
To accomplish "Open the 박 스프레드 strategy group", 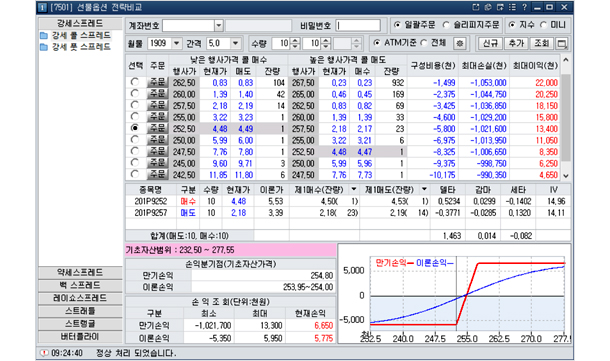I will (80, 285).
